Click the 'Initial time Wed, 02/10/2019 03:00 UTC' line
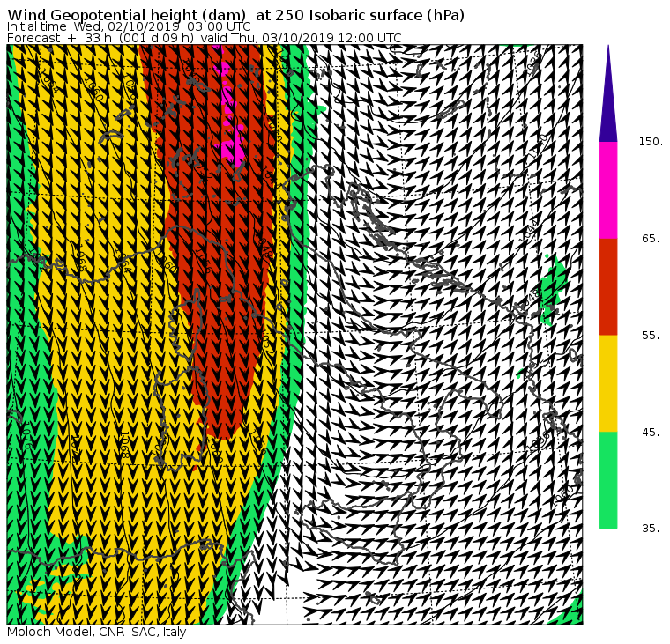The image size is (670, 644). point(129,26)
